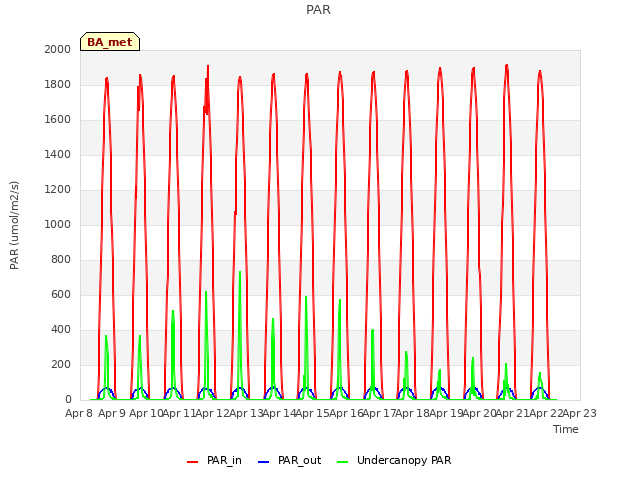Click the Apr 23 x-axis tick label
The height and width of the screenshot is (480, 640).
tap(579, 413)
